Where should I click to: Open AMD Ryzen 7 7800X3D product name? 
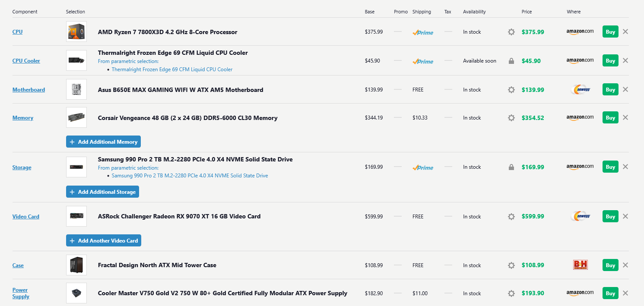click(168, 32)
